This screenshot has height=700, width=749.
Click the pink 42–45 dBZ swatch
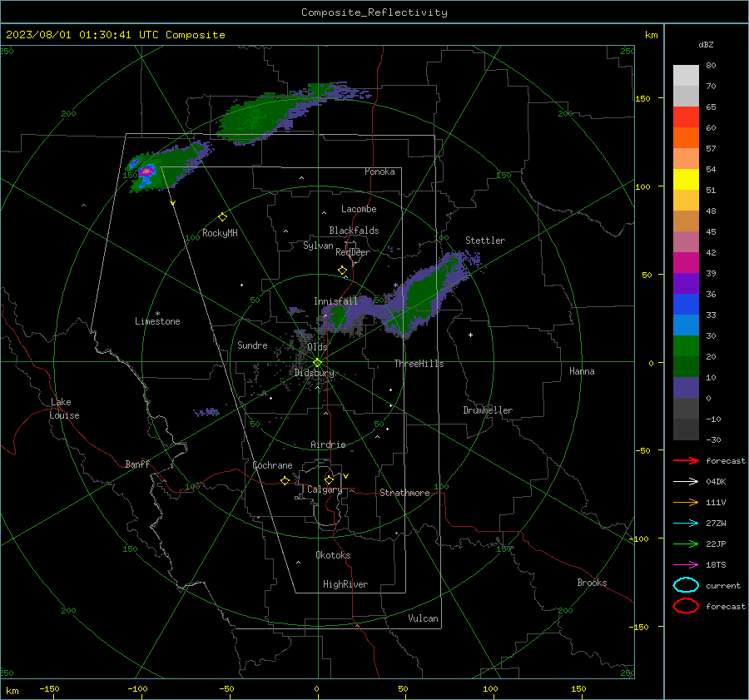point(686,241)
